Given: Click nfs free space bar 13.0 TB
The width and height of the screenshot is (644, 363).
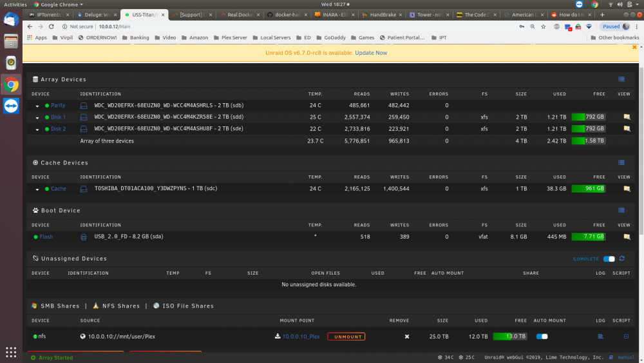Looking at the screenshot, I should (x=509, y=337).
